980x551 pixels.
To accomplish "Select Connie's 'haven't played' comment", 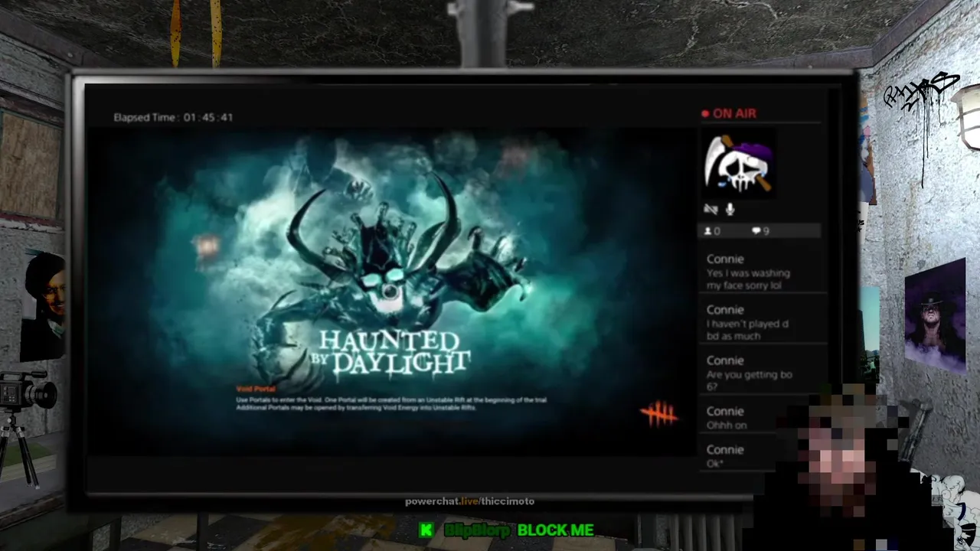I will coord(762,322).
